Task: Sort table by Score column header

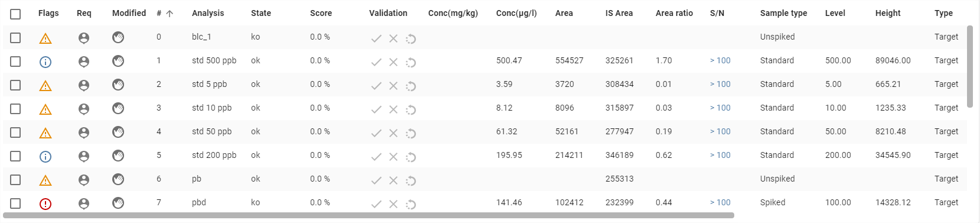Action: click(321, 13)
